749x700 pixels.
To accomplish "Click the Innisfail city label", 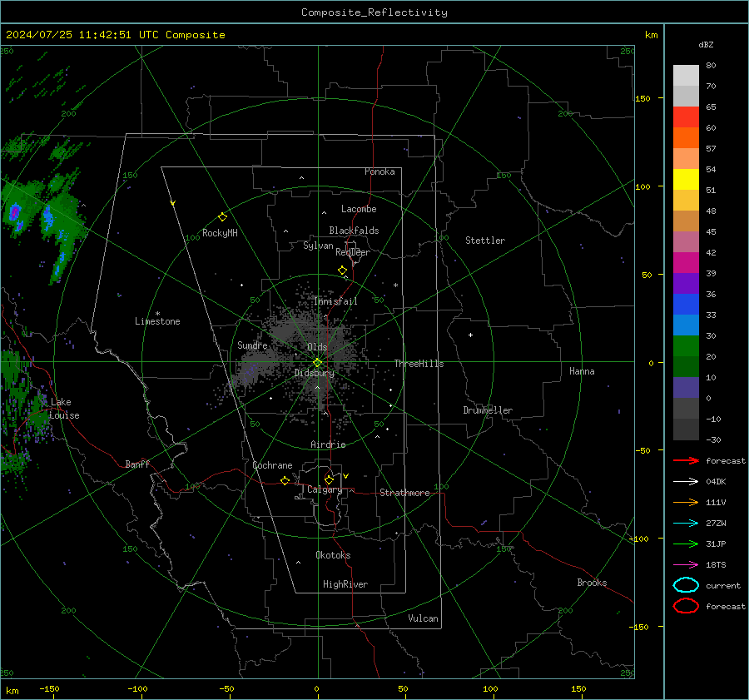I will pos(335,301).
